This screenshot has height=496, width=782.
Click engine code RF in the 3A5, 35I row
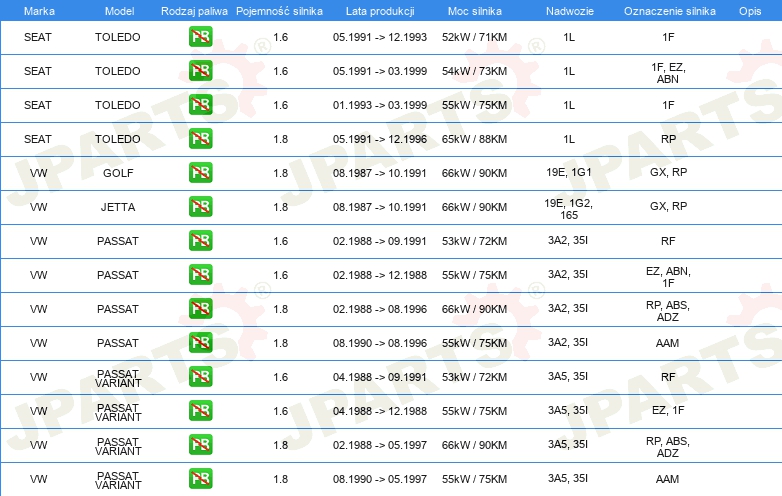668,377
